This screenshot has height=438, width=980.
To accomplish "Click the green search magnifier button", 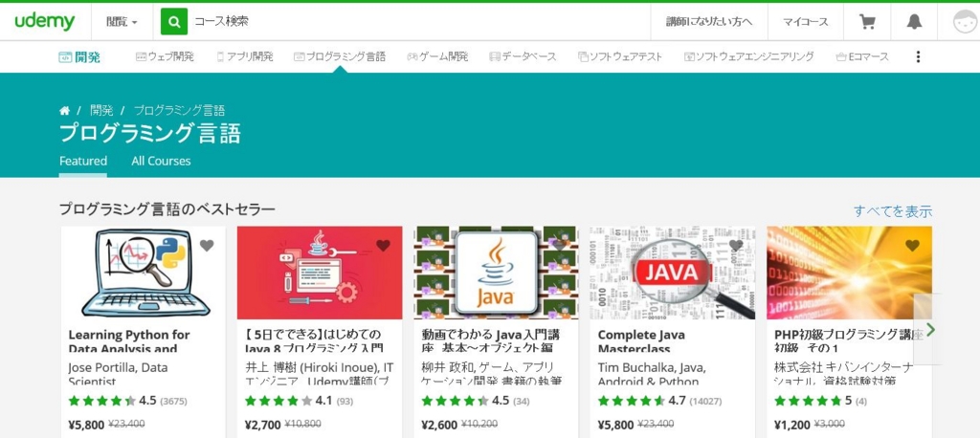I will (x=174, y=22).
